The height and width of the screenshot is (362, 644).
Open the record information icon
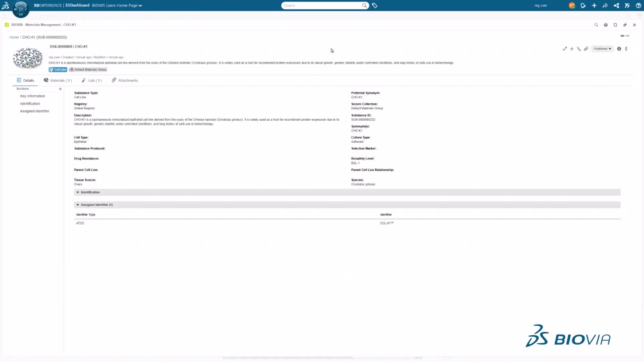(x=619, y=49)
